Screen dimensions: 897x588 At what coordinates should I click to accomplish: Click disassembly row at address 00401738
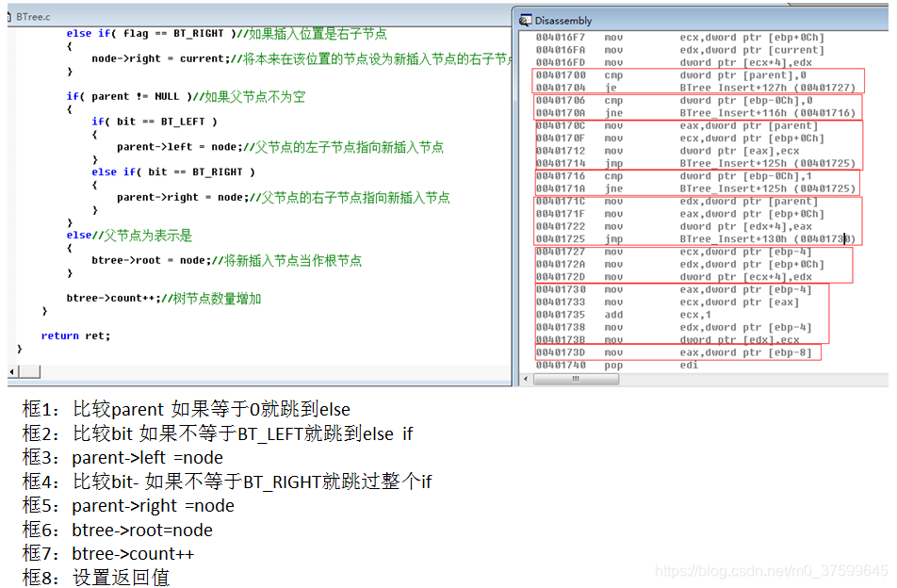point(674,327)
